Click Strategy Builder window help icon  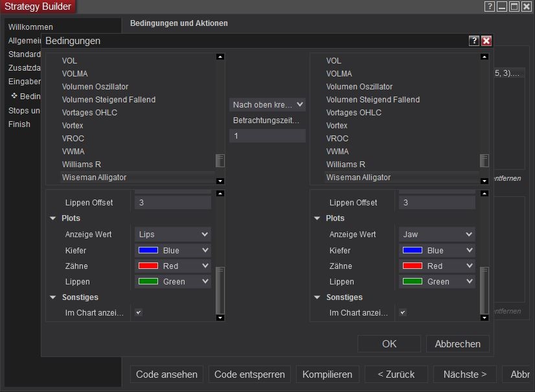pyautogui.click(x=489, y=6)
